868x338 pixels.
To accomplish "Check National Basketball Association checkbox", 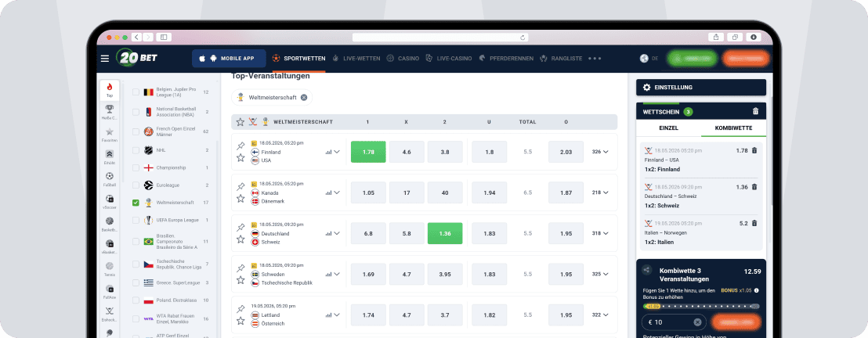I will pos(136,112).
